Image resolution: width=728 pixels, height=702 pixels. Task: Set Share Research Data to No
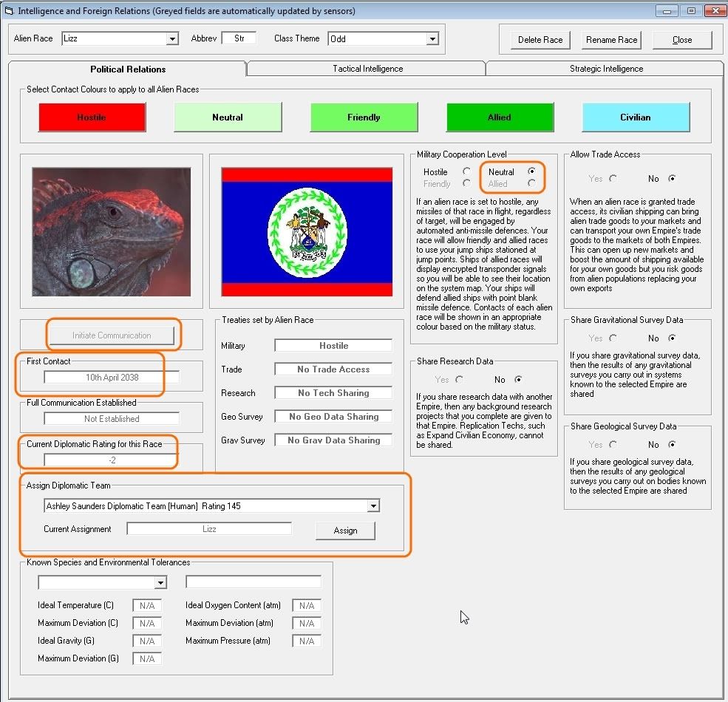518,379
